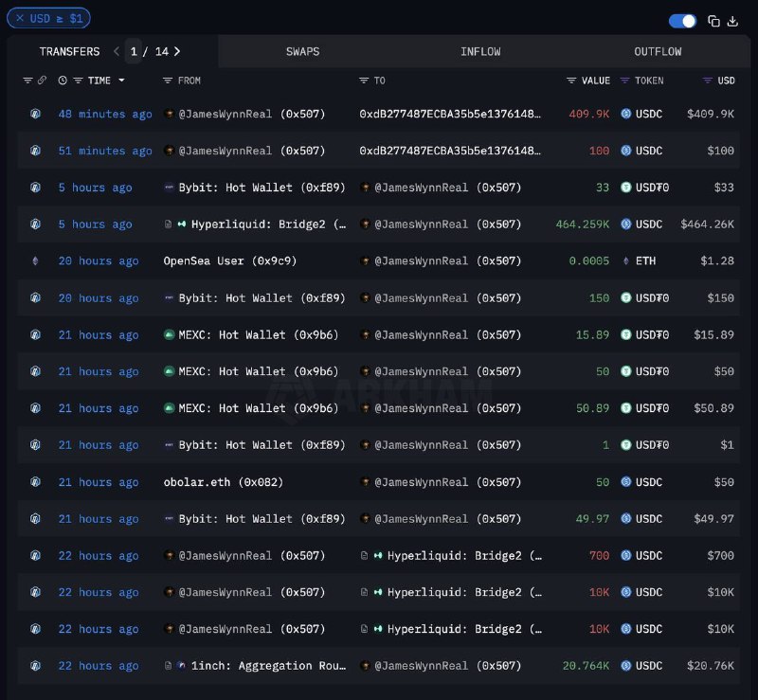
Task: Click the chain icon in $20.76K row
Action: tap(35, 666)
